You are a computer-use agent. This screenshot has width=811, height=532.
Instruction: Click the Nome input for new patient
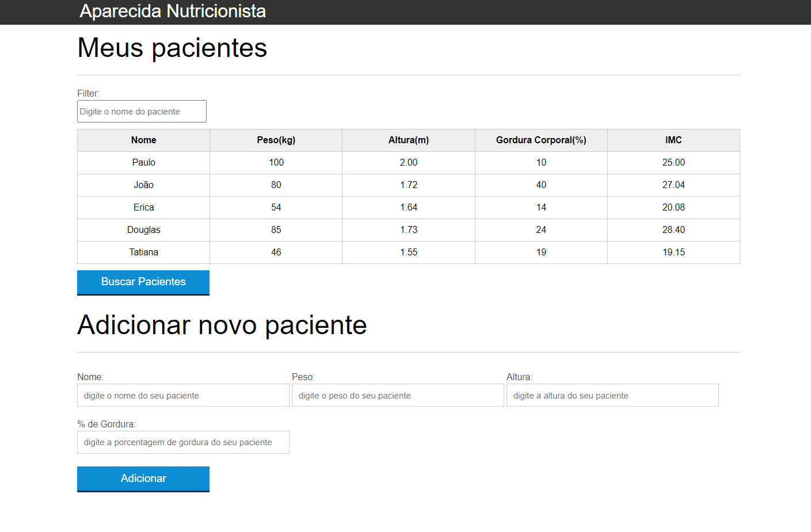pyautogui.click(x=183, y=396)
